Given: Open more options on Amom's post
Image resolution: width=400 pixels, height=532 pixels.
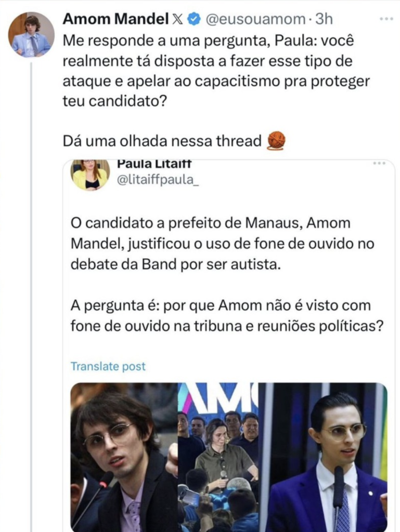Looking at the screenshot, I should (x=386, y=19).
